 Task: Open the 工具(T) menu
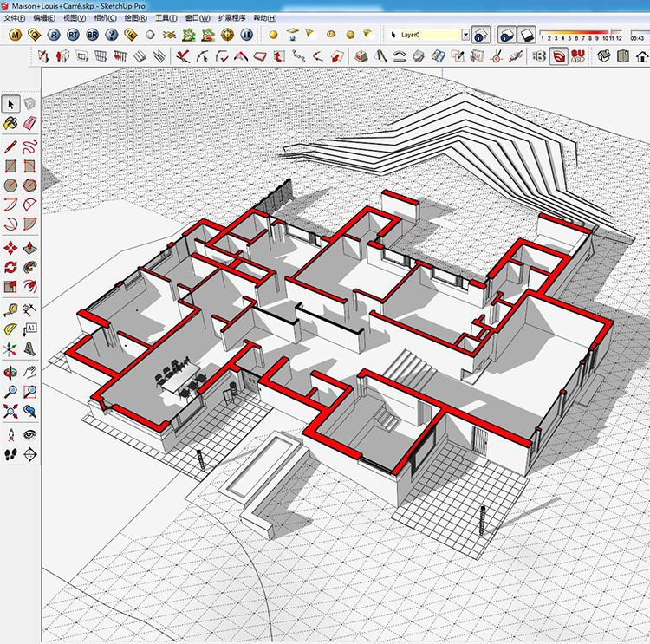click(166, 18)
